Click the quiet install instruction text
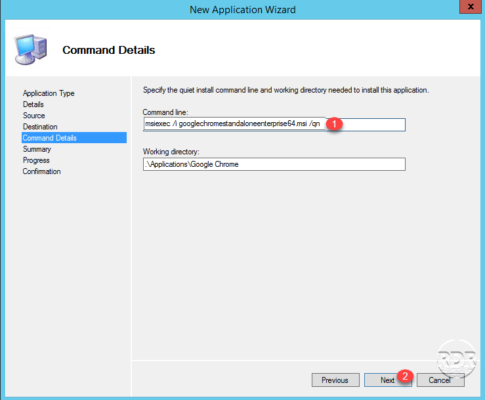Image resolution: width=485 pixels, height=400 pixels. point(286,90)
